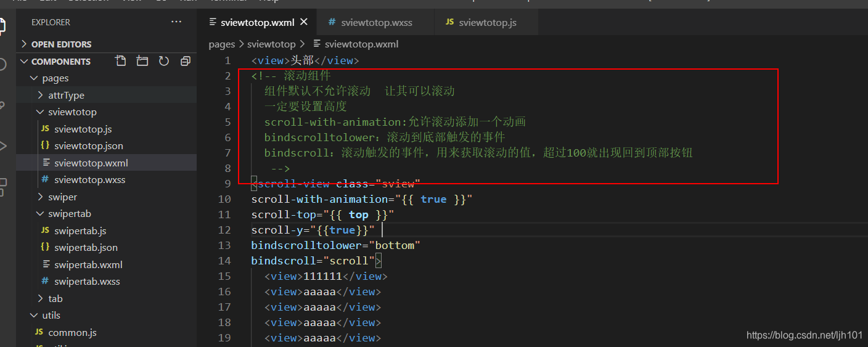
Task: Click the JS icon on sviewtotop.js tab
Action: point(449,22)
